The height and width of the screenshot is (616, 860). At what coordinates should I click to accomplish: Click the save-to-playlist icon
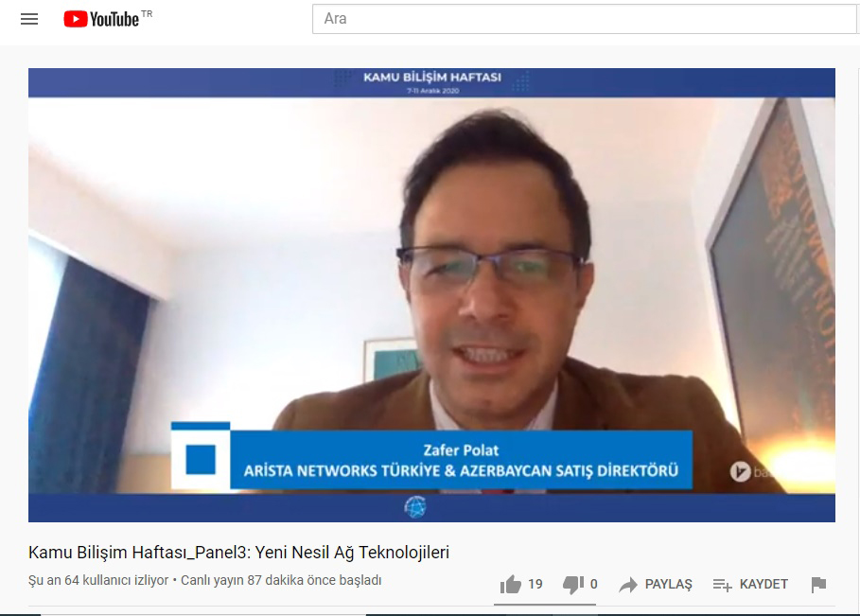tap(722, 585)
